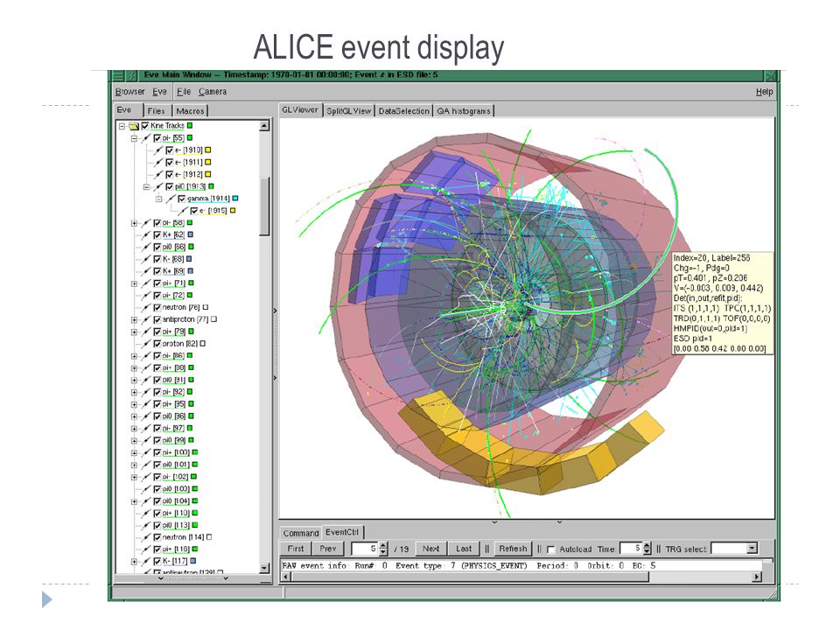Click the track icon beside antiproton [77]
Screen dimensions: 840x630
(146, 320)
